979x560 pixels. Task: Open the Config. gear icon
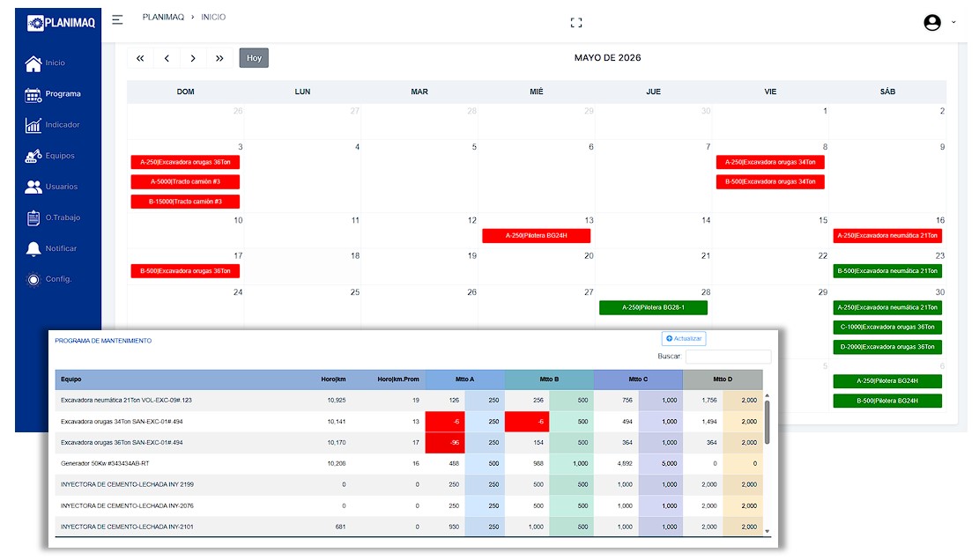click(x=33, y=279)
